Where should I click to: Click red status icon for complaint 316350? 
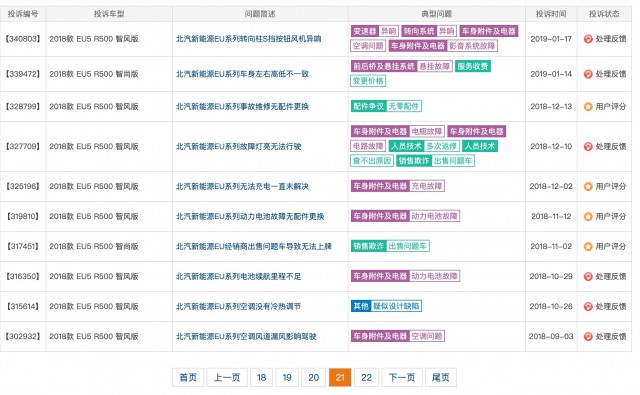pos(588,277)
